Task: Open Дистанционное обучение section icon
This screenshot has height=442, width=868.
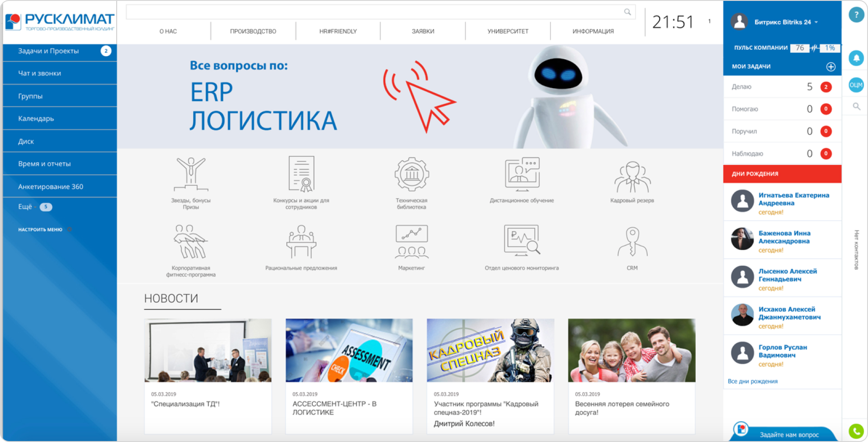Action: [x=522, y=174]
